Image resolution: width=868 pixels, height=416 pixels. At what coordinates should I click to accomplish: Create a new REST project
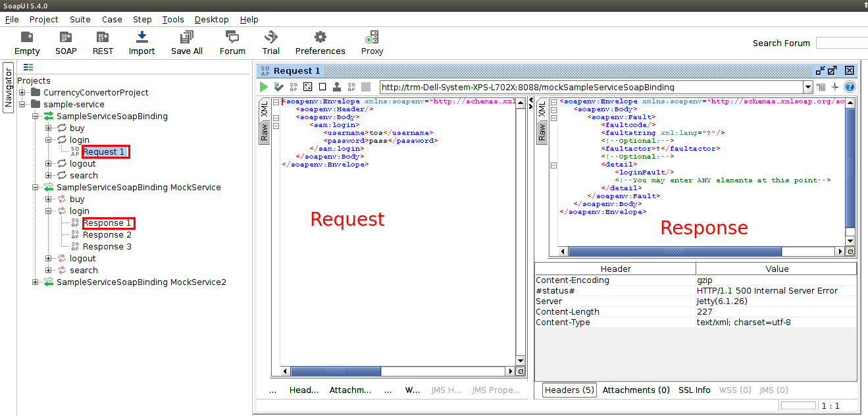coord(103,41)
